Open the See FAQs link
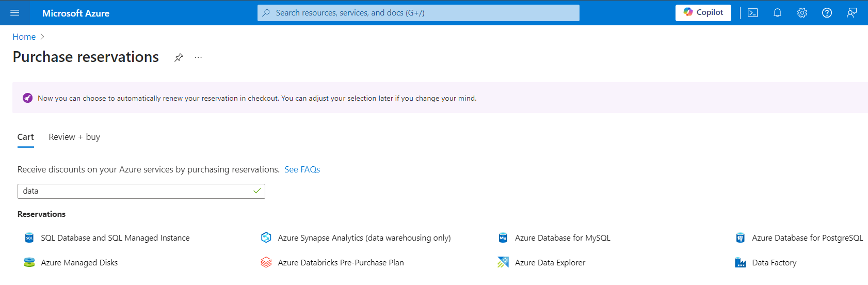Image resolution: width=868 pixels, height=285 pixels. coord(302,169)
